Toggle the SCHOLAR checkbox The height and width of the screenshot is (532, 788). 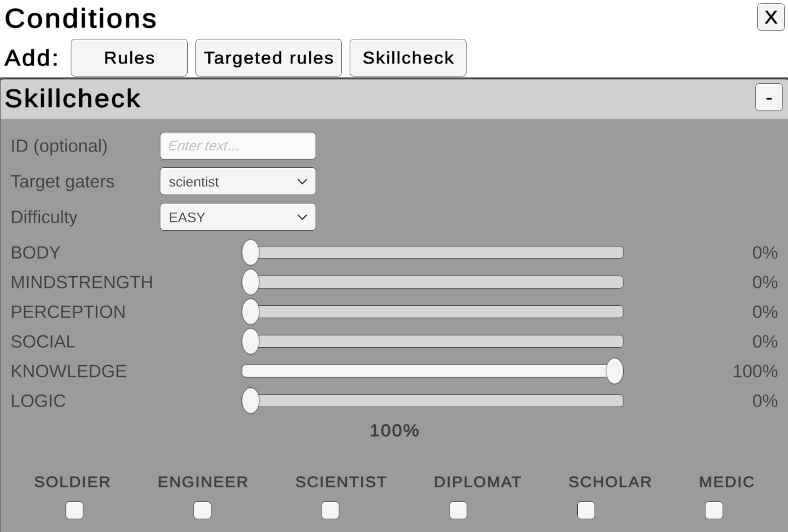tap(586, 510)
